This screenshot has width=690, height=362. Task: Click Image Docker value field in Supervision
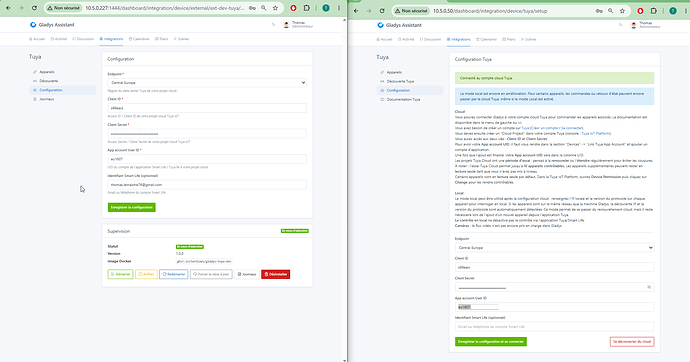coord(204,261)
